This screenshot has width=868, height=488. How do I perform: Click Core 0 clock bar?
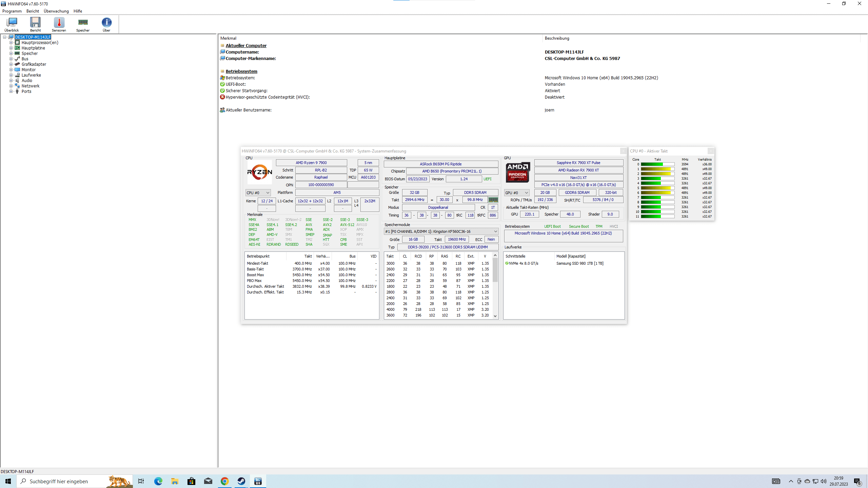pyautogui.click(x=657, y=164)
